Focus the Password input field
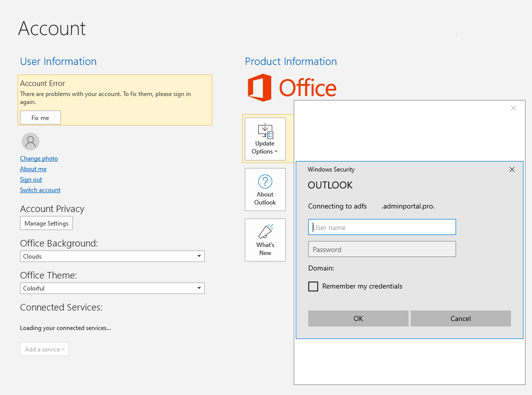532x395 pixels. point(382,249)
